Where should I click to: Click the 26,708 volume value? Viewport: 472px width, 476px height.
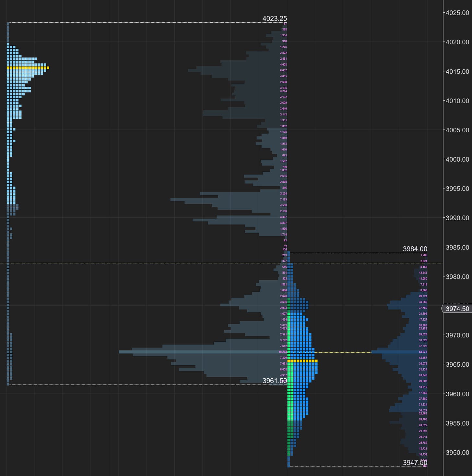[x=423, y=420]
